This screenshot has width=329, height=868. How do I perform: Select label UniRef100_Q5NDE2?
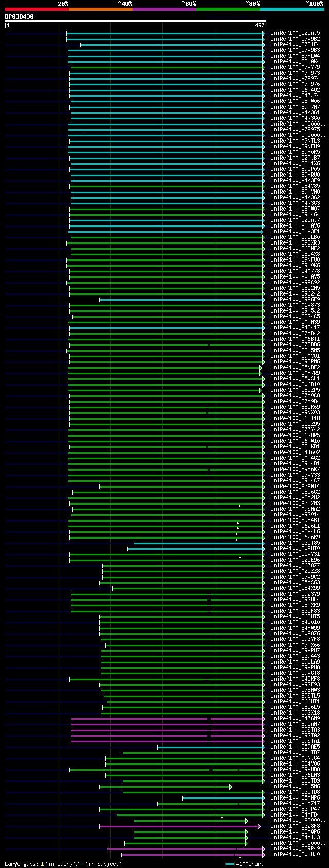click(x=295, y=367)
